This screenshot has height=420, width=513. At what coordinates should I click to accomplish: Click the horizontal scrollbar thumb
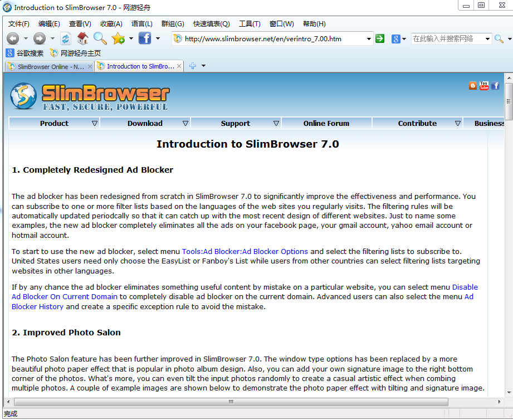coord(231,402)
